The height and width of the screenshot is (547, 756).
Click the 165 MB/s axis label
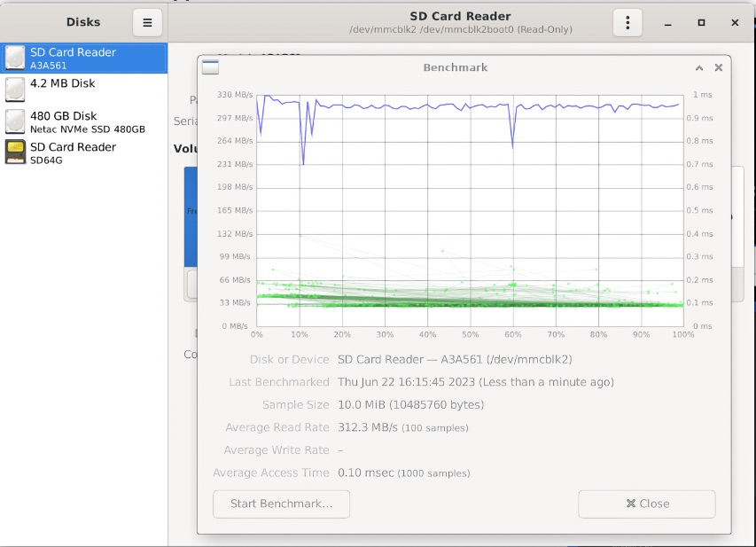(x=235, y=210)
